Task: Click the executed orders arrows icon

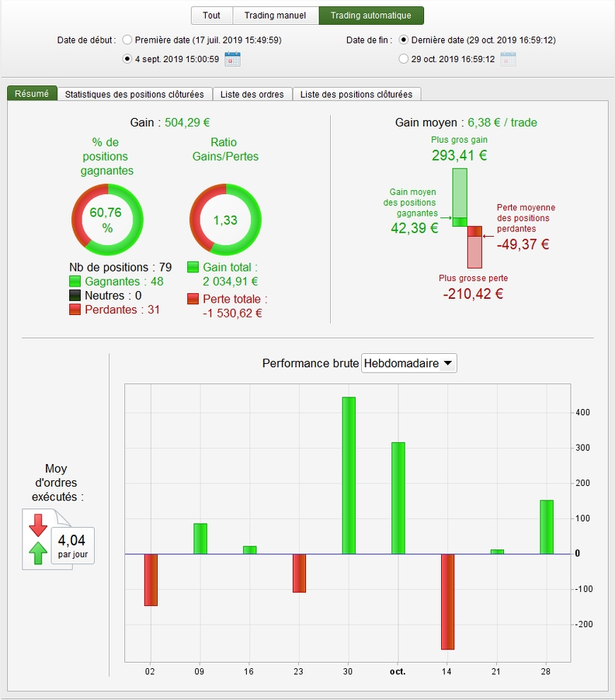Action: [x=38, y=539]
